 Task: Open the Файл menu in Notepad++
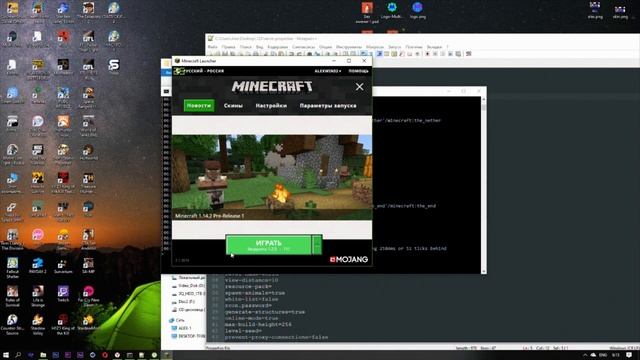[212, 47]
